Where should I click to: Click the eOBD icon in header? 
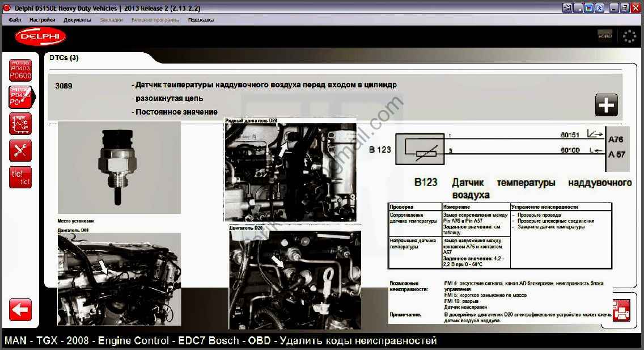[x=605, y=36]
